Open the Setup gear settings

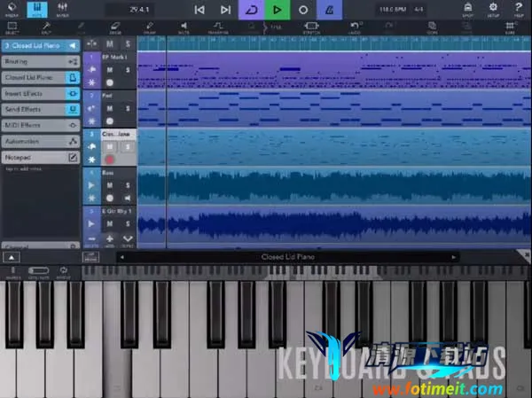point(493,9)
